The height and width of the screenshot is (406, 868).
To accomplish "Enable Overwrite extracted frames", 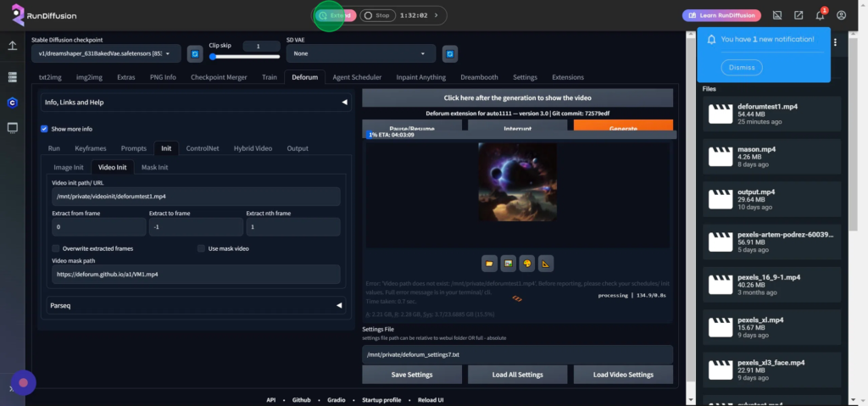I will click(56, 248).
